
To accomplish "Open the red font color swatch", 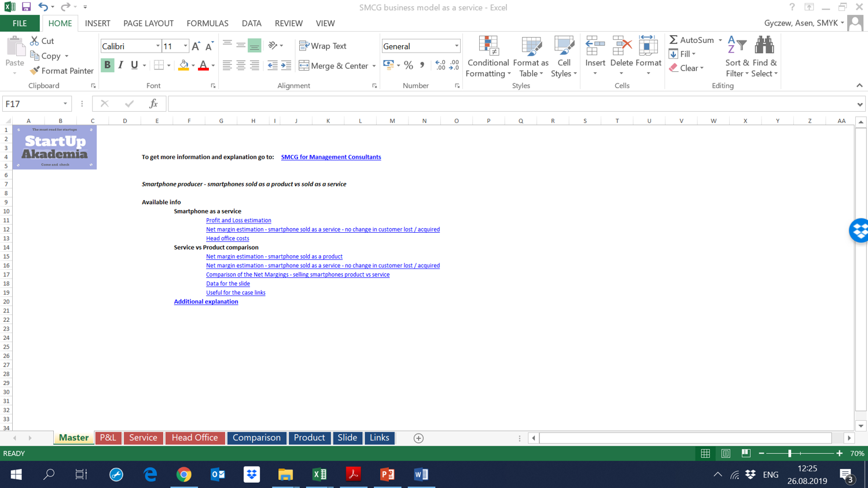I will (x=203, y=65).
